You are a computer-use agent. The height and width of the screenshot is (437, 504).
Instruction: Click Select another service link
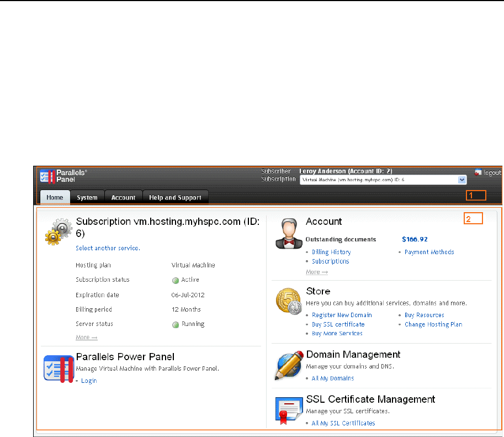pos(108,248)
